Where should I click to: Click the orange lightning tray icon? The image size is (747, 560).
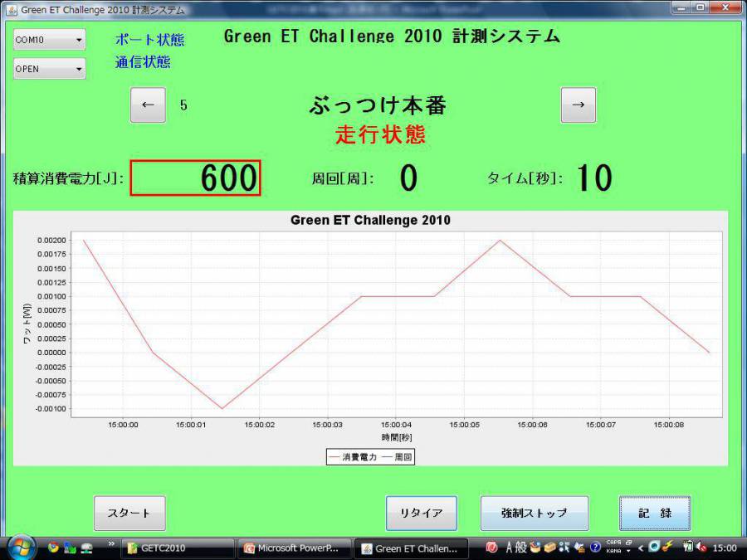[x=667, y=547]
